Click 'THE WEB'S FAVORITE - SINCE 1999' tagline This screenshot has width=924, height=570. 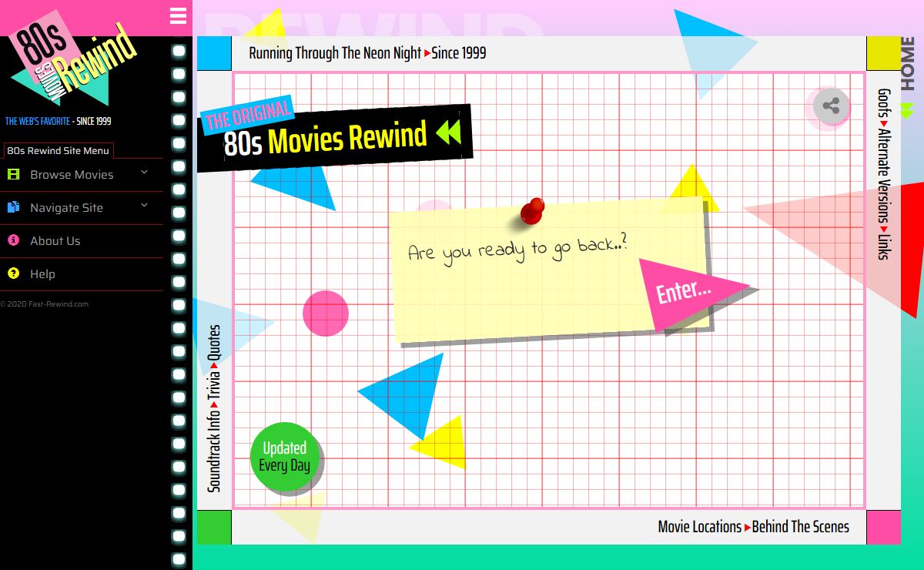[x=59, y=121]
